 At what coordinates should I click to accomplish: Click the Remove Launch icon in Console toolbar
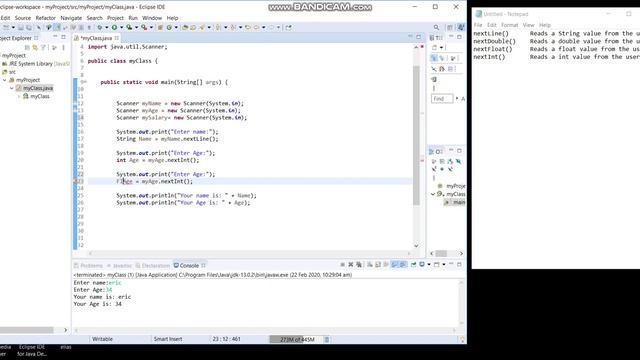coord(351,265)
